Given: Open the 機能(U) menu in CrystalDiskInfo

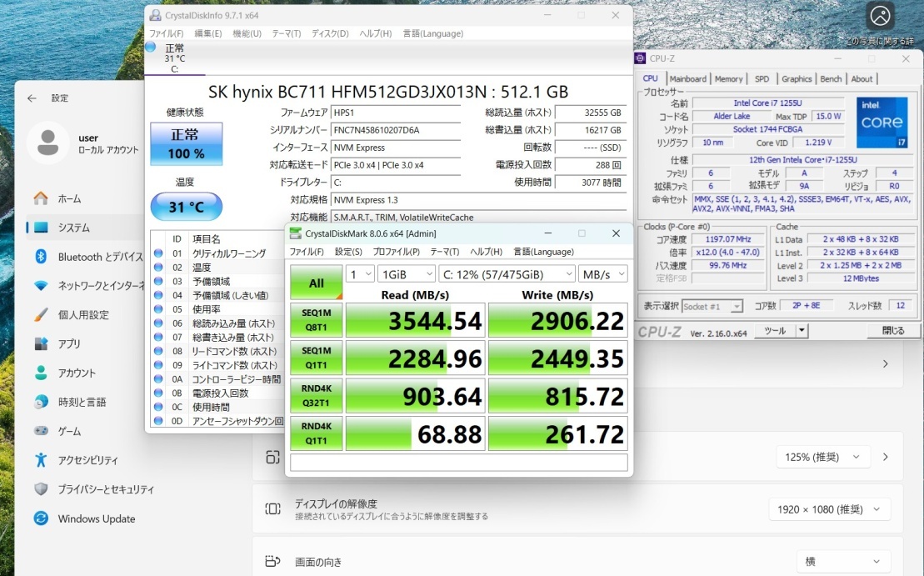Looking at the screenshot, I should coord(247,33).
